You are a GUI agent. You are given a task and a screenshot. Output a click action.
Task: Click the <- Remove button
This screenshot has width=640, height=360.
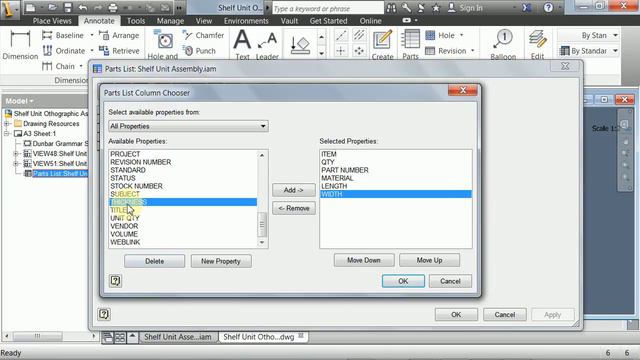(x=294, y=208)
